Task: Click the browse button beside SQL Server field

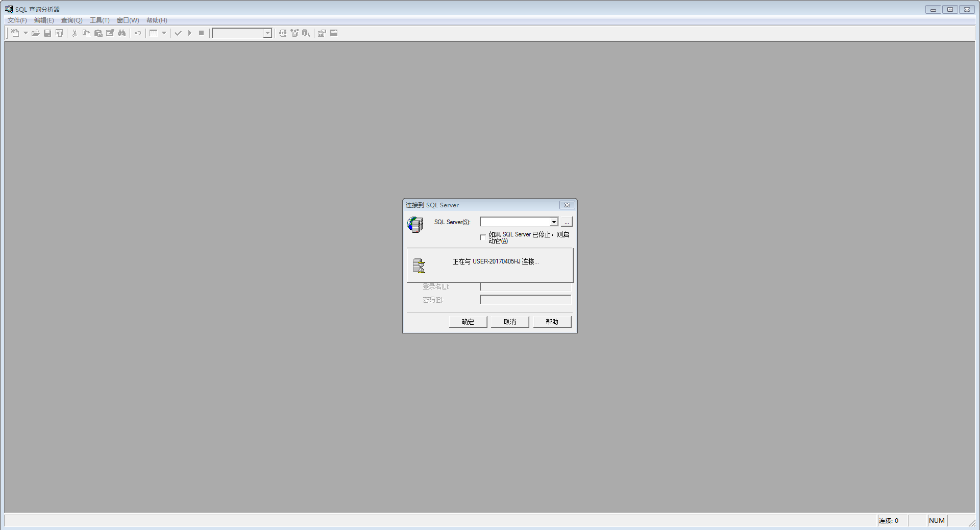Action: (566, 222)
